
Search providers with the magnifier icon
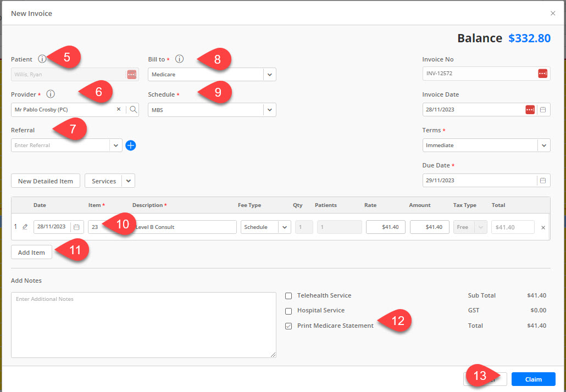(133, 109)
